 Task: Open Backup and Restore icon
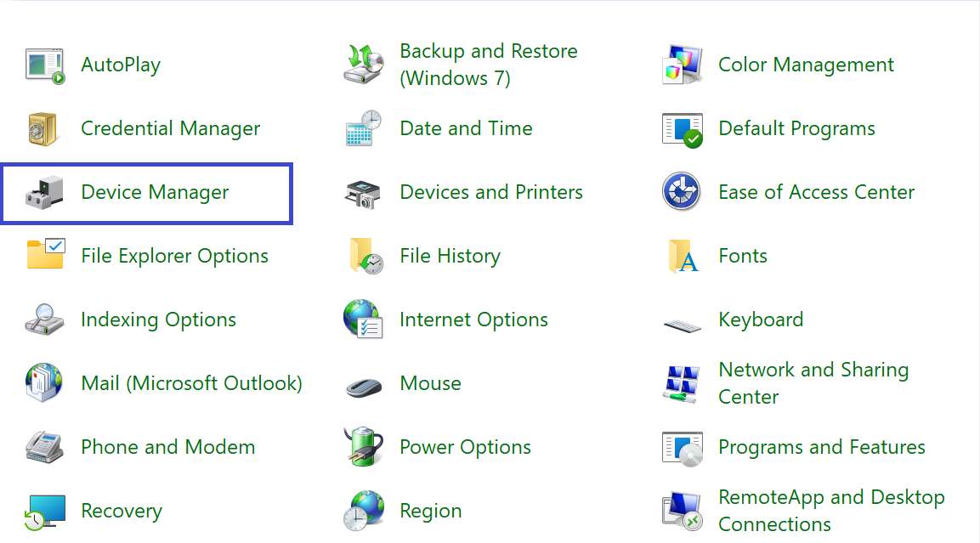coord(364,65)
